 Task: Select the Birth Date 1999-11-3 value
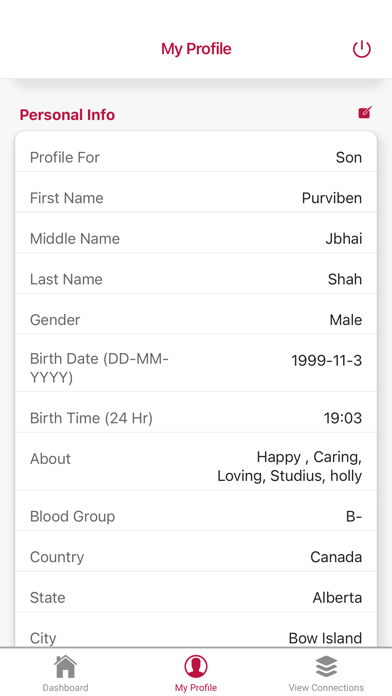326,361
